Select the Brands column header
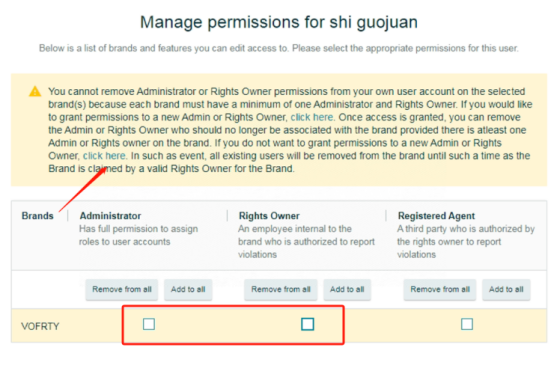 pyautogui.click(x=37, y=216)
